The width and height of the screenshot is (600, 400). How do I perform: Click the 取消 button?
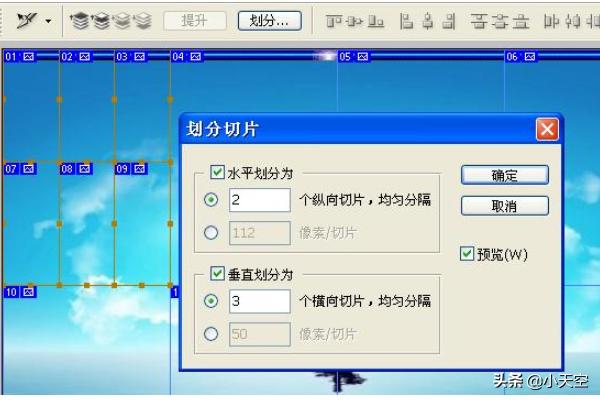coord(504,206)
